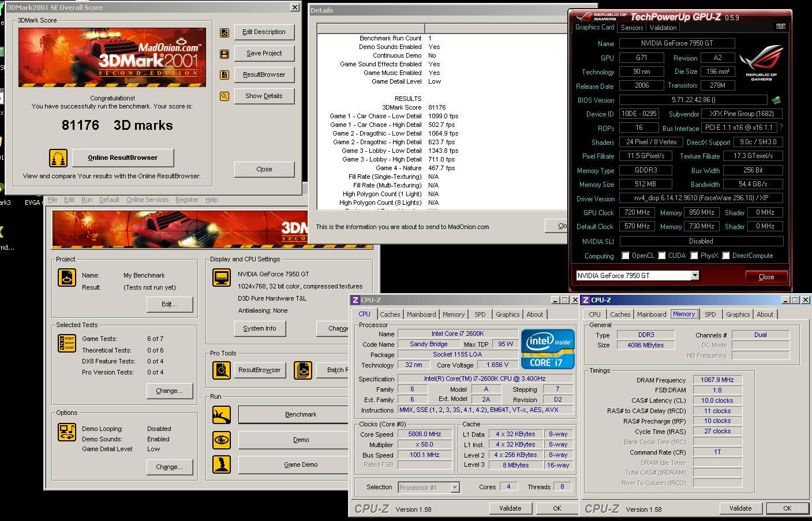Click the Online ResultBrowser button
Viewport: 812px width, 521px height.
pos(122,158)
